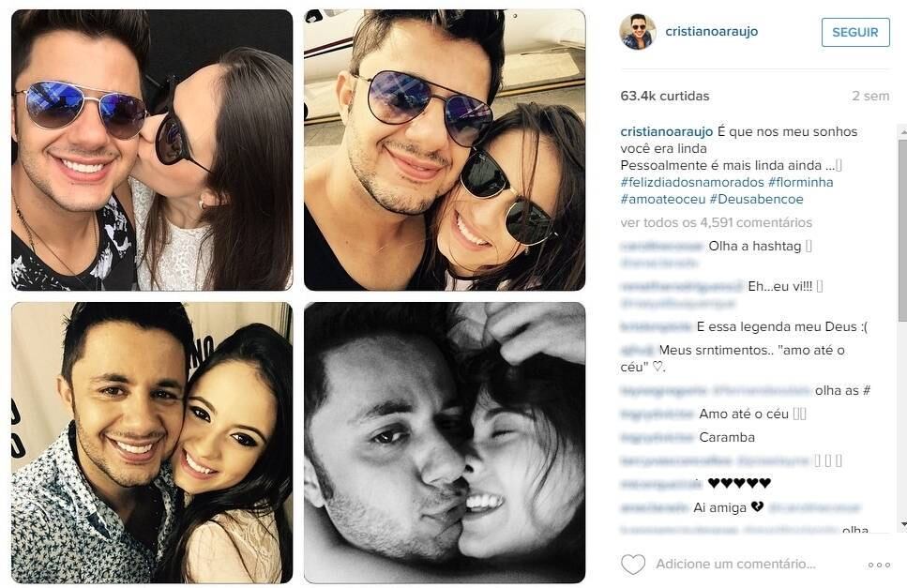Open hashtag #felizdiadosnamorados
Screen dimensions: 907x588
[692, 182]
